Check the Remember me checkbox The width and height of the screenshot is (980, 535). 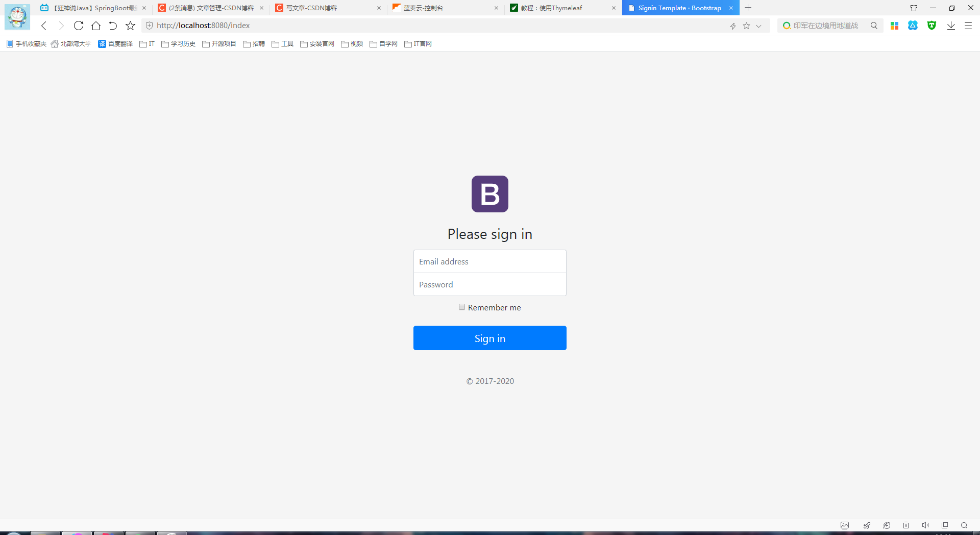point(462,307)
